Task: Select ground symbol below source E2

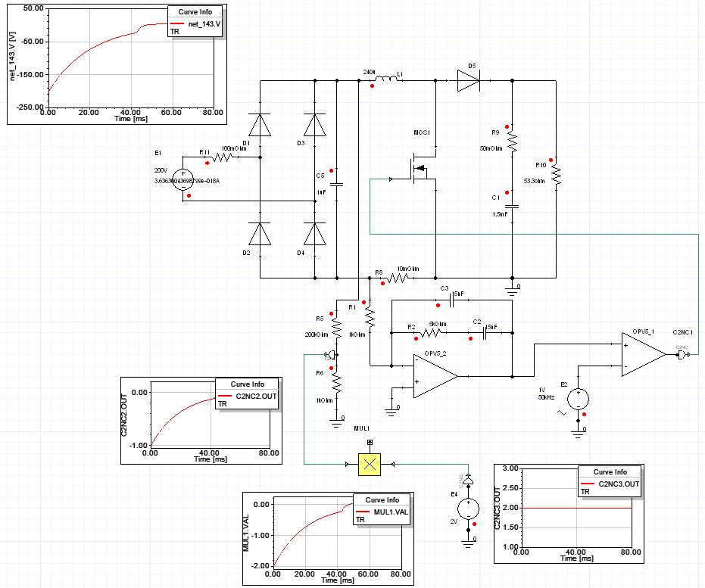Action: (578, 434)
